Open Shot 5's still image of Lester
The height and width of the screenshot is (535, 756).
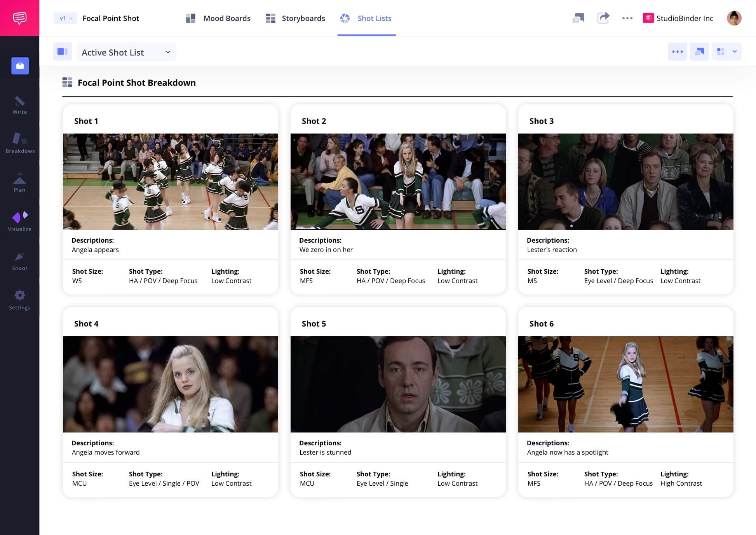[x=398, y=384]
